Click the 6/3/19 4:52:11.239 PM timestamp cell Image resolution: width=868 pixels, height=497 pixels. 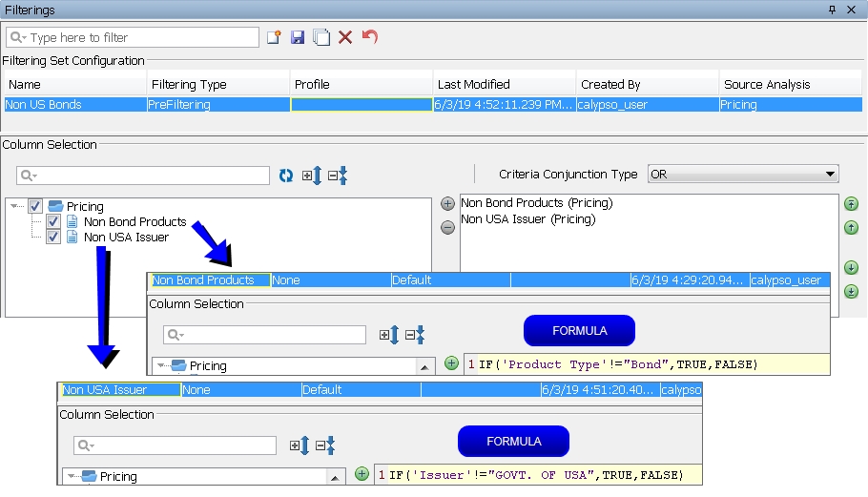coord(505,104)
